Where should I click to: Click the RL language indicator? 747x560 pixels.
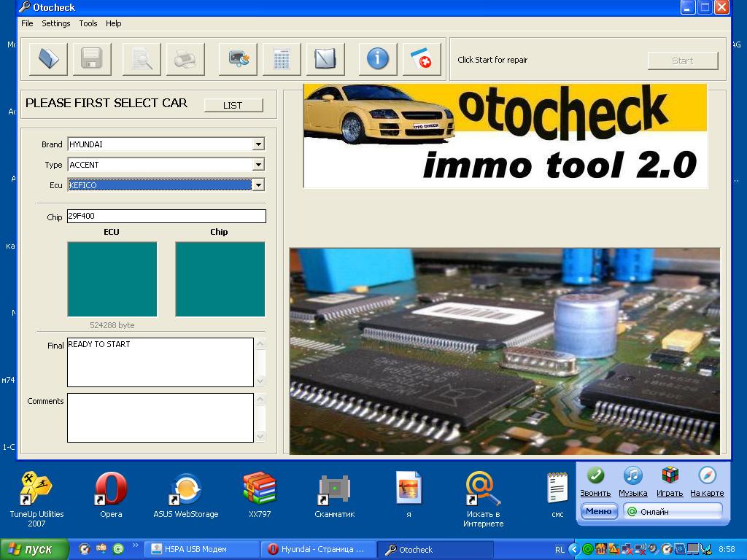click(x=560, y=550)
